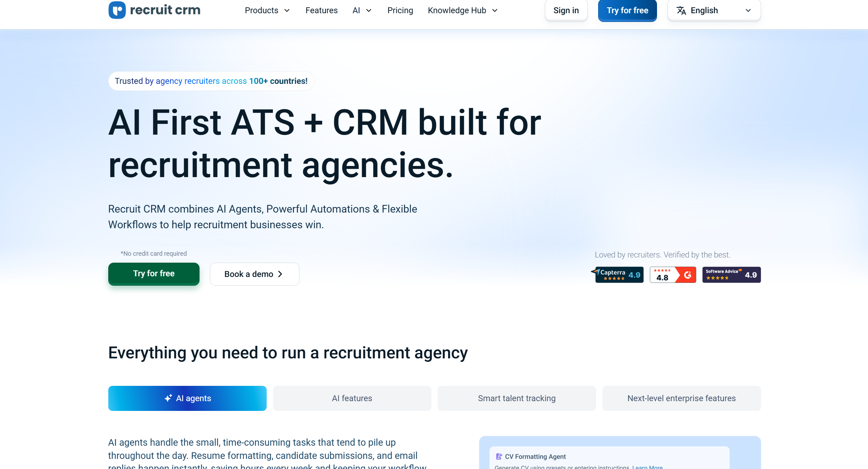
Task: Click the chevron on the language dropdown
Action: 748,10
